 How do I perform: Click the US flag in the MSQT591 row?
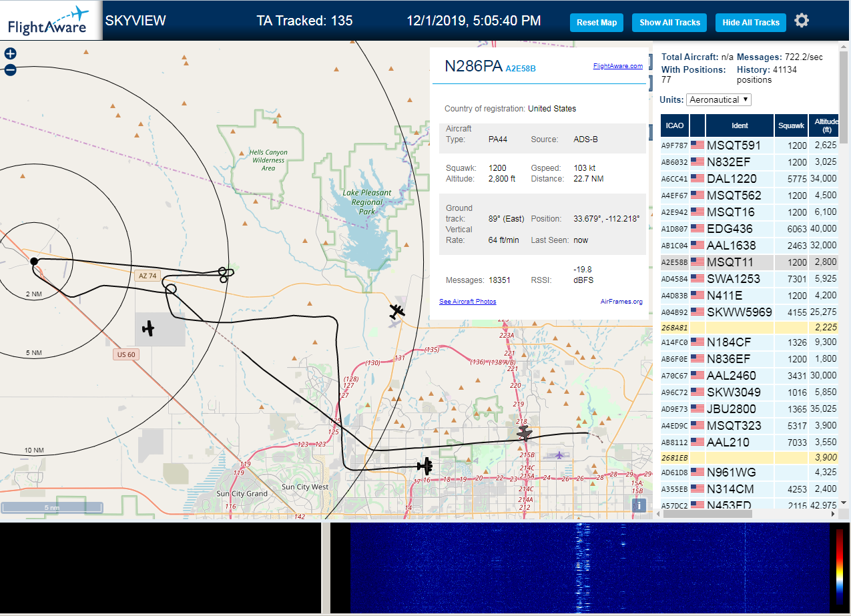(697, 145)
